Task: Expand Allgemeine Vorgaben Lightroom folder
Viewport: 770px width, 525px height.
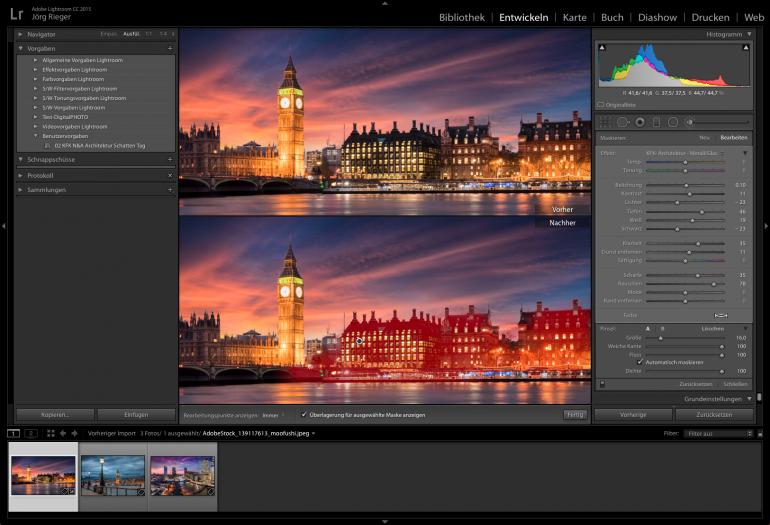Action: (35, 60)
